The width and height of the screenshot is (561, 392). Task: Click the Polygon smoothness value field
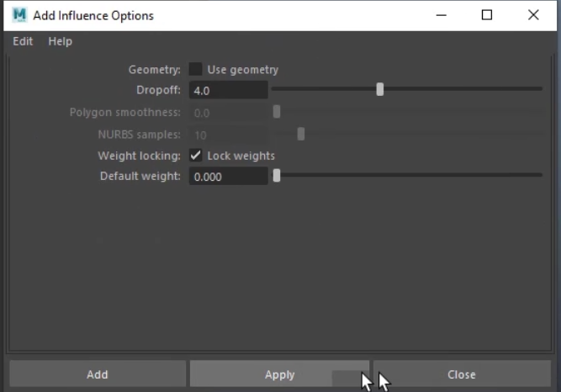(x=228, y=113)
